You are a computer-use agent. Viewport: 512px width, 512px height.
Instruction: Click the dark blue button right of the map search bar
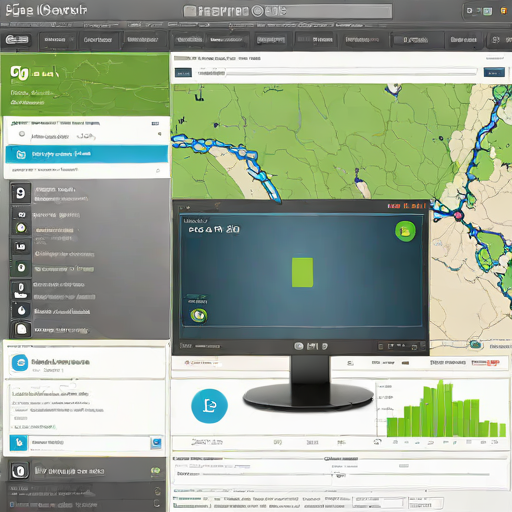click(x=494, y=72)
